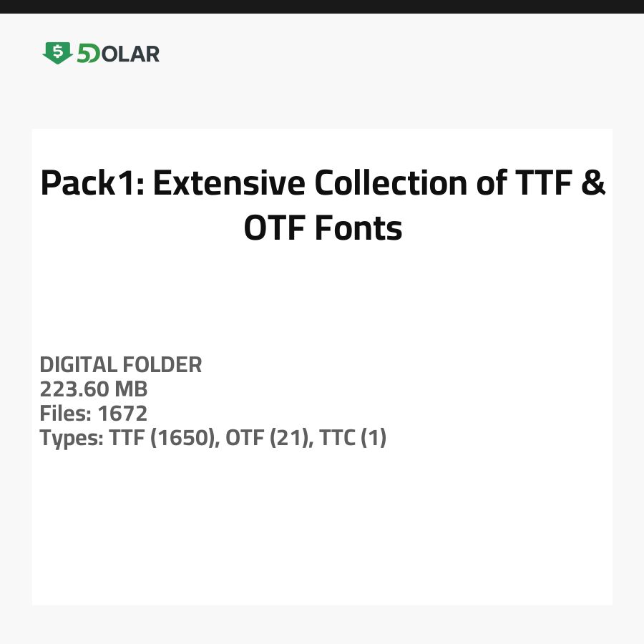Click the OTF Fonts heading line
644x644 pixels.
323,229
